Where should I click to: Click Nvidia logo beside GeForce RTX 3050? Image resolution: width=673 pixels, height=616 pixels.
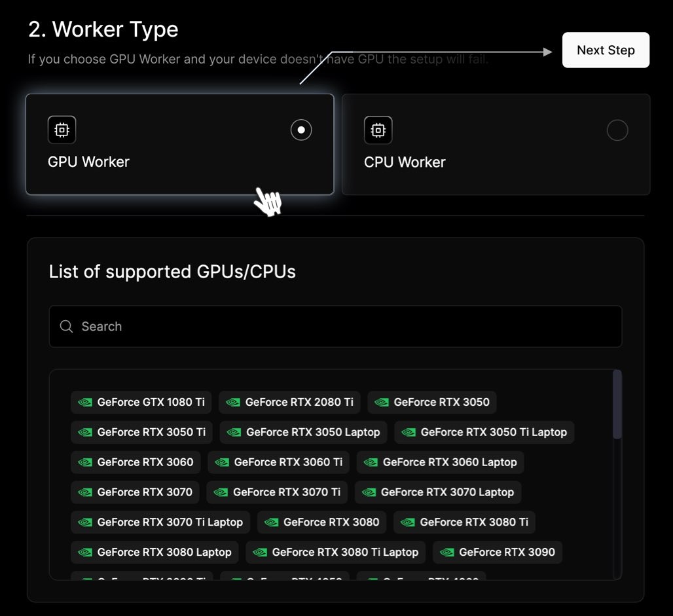382,402
